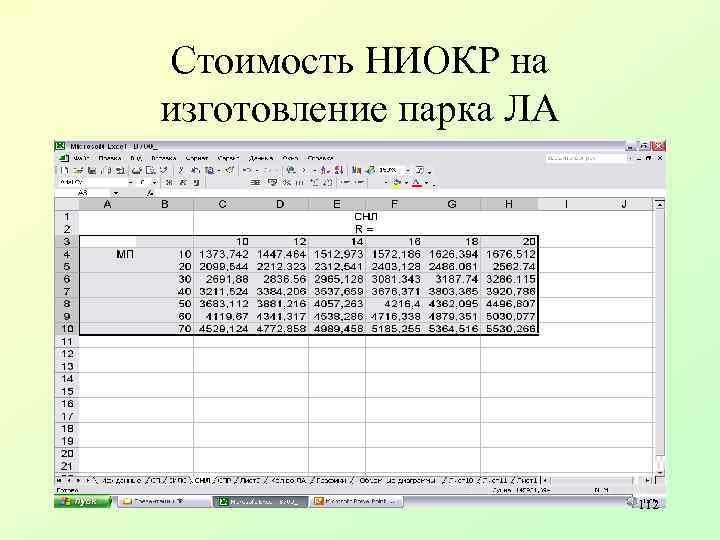720x540 pixels.
Task: Click the vertical scrollbar up arrow
Action: (659, 205)
